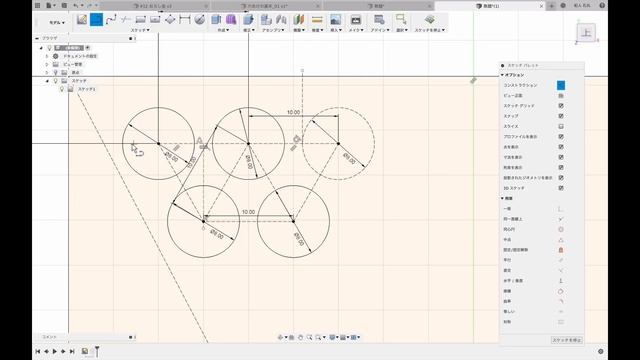Open the 修正 (Modify) dropdown
Viewport: 640px width, 360px height.
[248, 30]
